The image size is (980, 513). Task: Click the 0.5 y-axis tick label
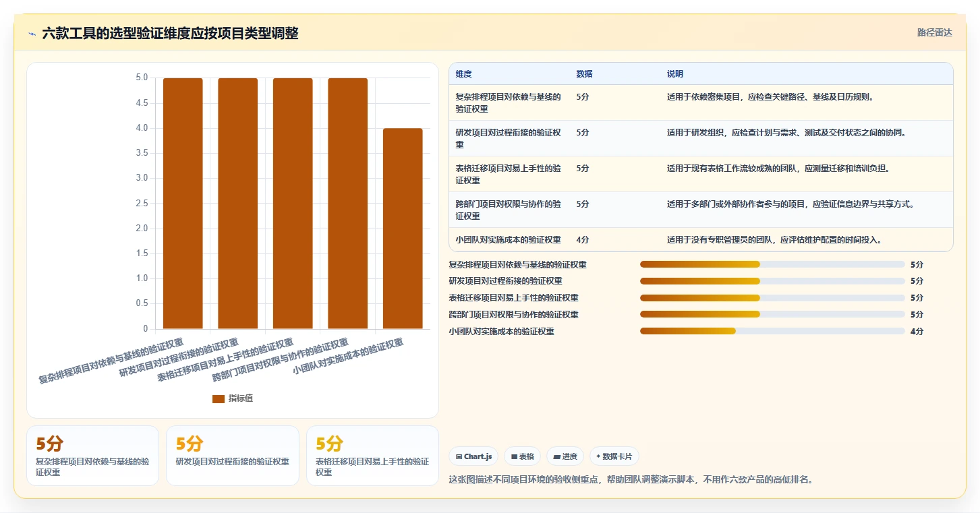tap(142, 304)
